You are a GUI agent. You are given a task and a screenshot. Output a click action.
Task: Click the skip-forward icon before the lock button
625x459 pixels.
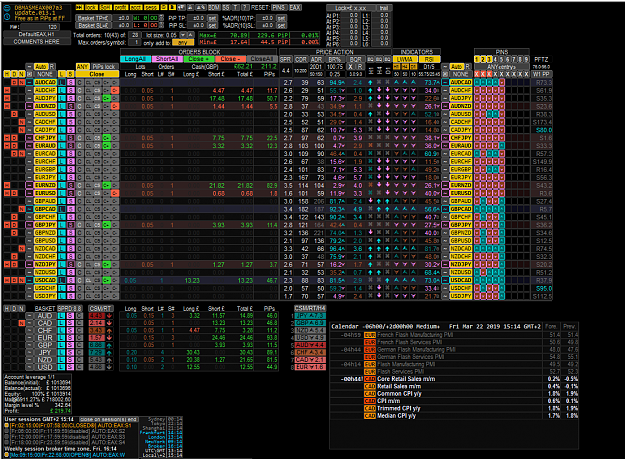tap(79, 8)
